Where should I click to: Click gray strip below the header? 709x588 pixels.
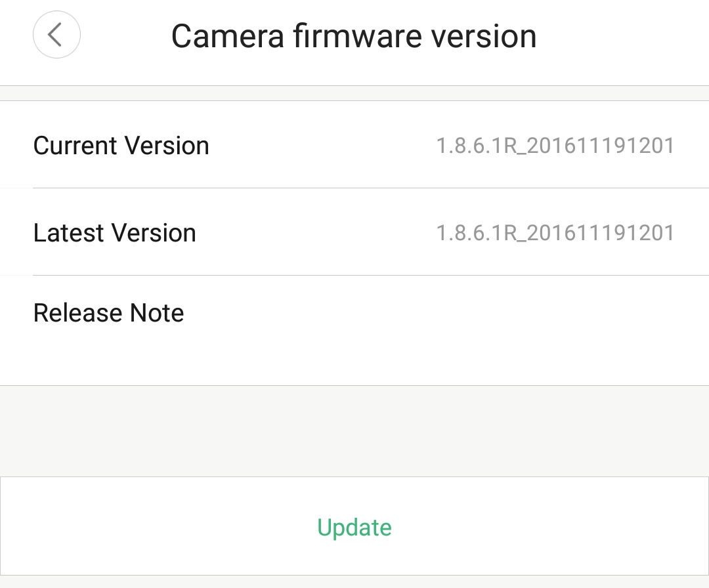click(354, 93)
